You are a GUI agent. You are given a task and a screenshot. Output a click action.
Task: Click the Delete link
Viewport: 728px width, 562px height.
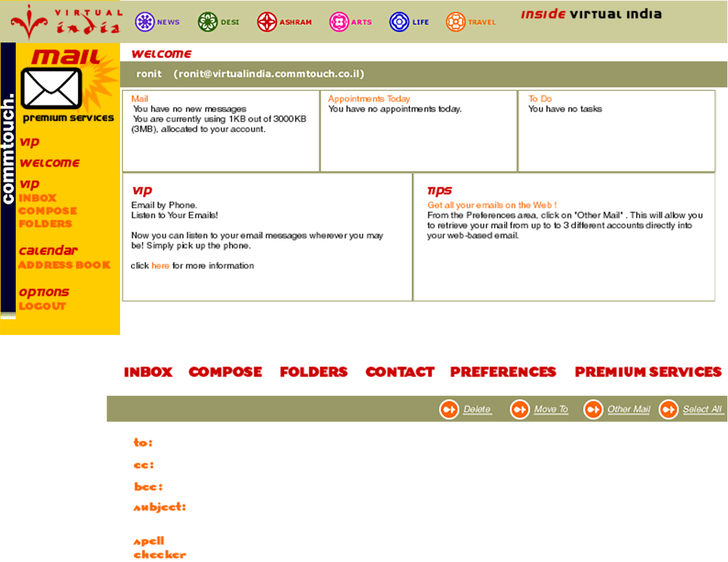[x=477, y=410]
